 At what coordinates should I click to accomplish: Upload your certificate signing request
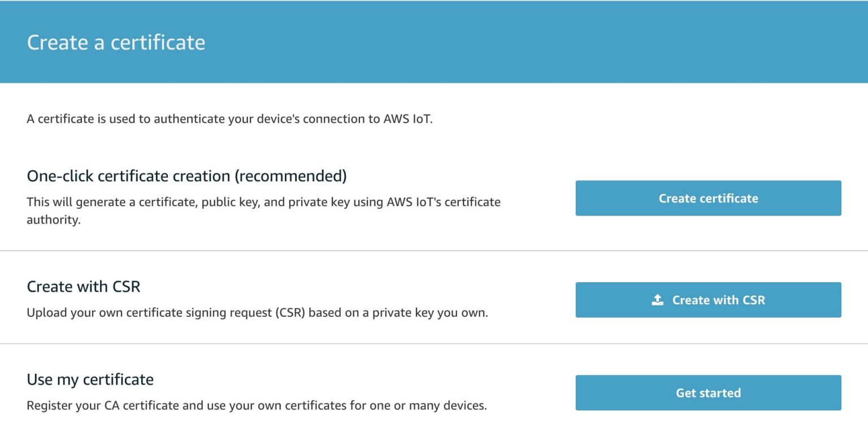click(708, 300)
